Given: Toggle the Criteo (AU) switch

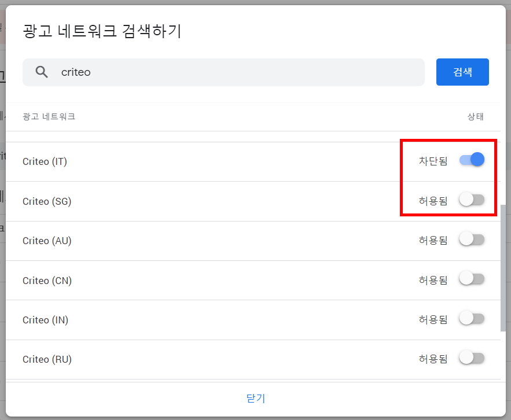Looking at the screenshot, I should click(472, 239).
